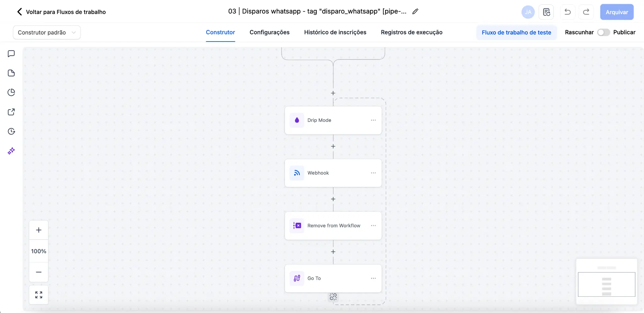Open the Histórico de inscrições tab

click(335, 32)
